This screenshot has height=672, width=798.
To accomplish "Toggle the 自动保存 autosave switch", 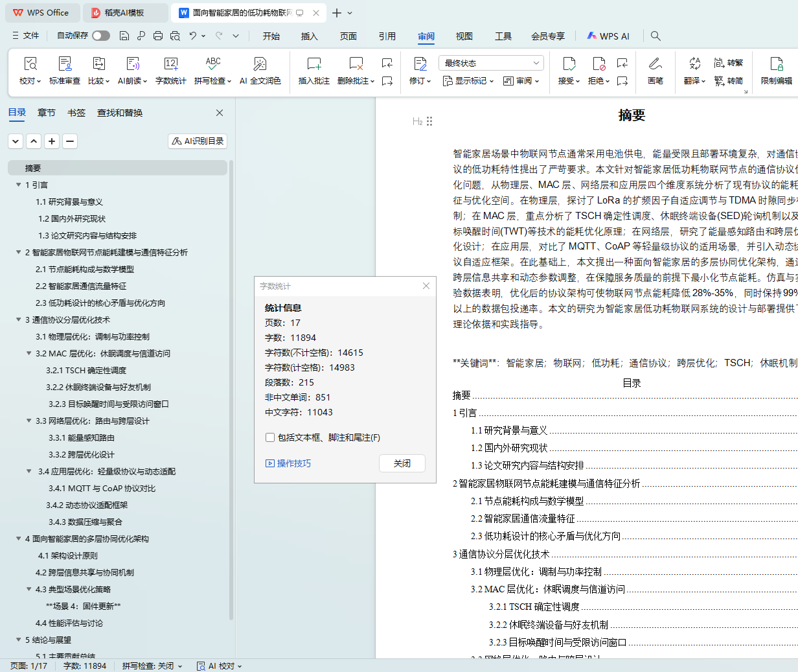I will pyautogui.click(x=100, y=36).
